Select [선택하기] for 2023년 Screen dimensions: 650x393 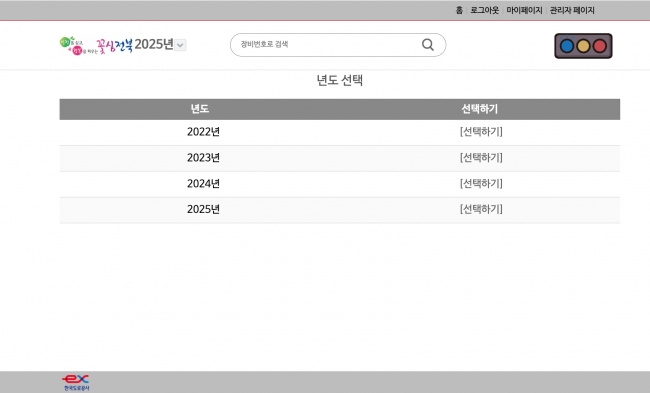tap(481, 158)
